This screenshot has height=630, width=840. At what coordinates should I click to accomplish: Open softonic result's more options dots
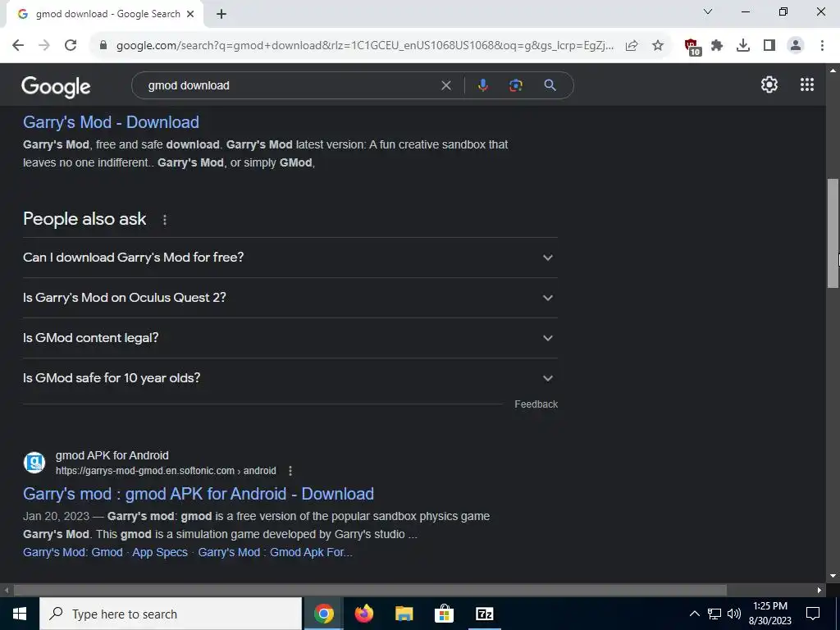click(290, 471)
